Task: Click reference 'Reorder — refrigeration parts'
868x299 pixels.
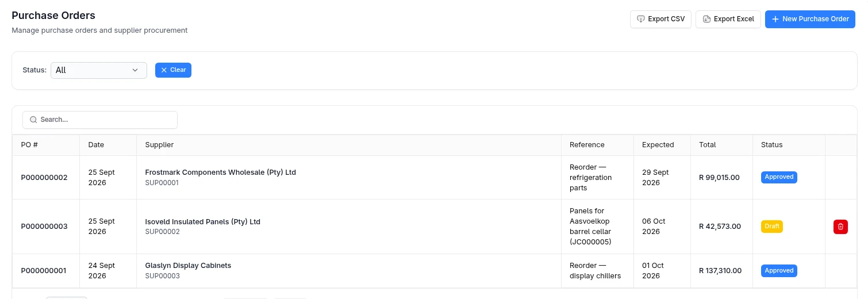Action: (x=590, y=178)
